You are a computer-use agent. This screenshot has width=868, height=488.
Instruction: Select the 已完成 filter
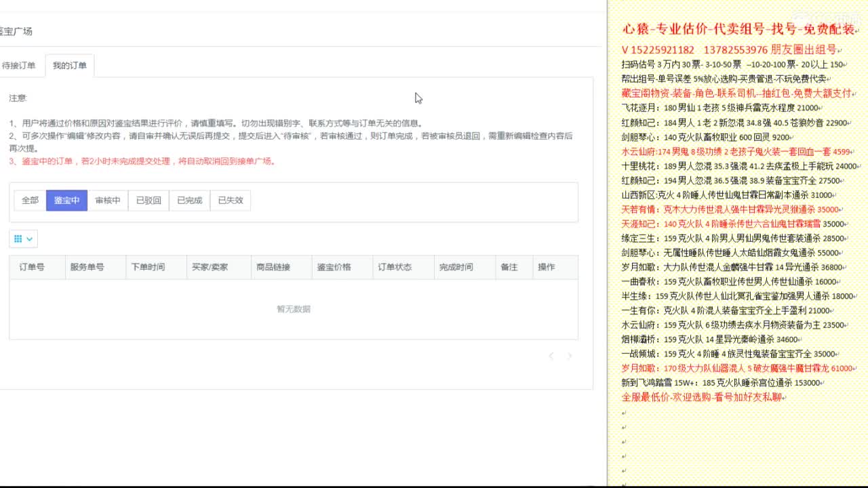[x=189, y=200]
